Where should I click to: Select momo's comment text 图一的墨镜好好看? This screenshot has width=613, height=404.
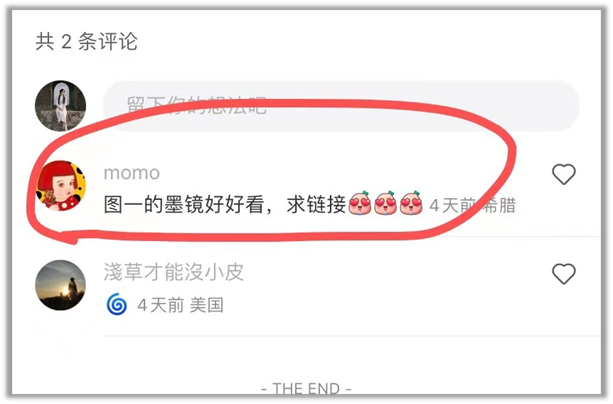click(x=184, y=205)
